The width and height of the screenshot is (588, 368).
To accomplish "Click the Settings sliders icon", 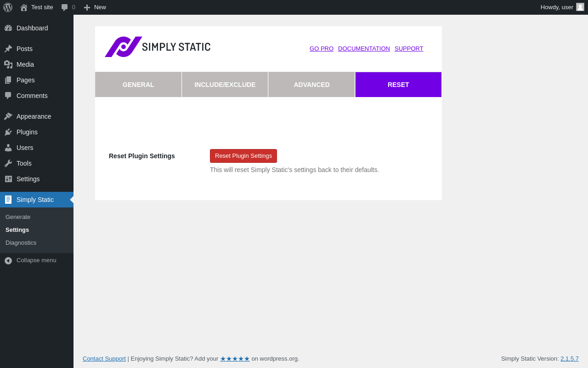I will pyautogui.click(x=8, y=179).
